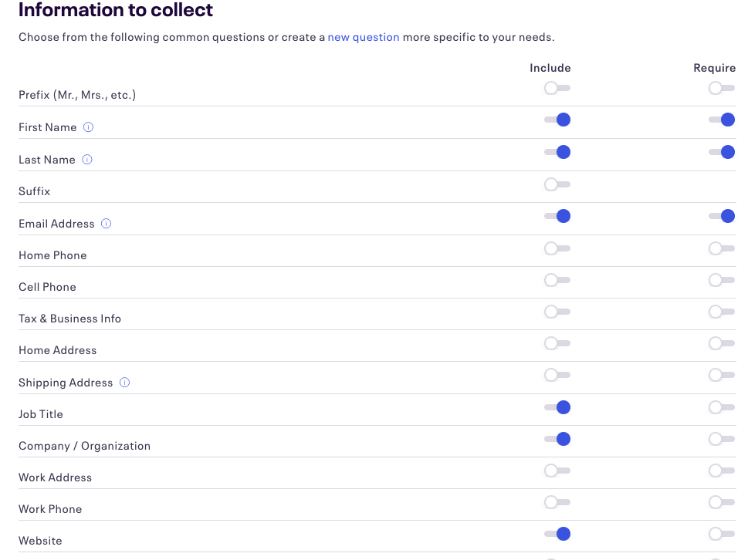Enable Include toggle for Home Phone
This screenshot has height=560, width=748.
click(x=557, y=248)
